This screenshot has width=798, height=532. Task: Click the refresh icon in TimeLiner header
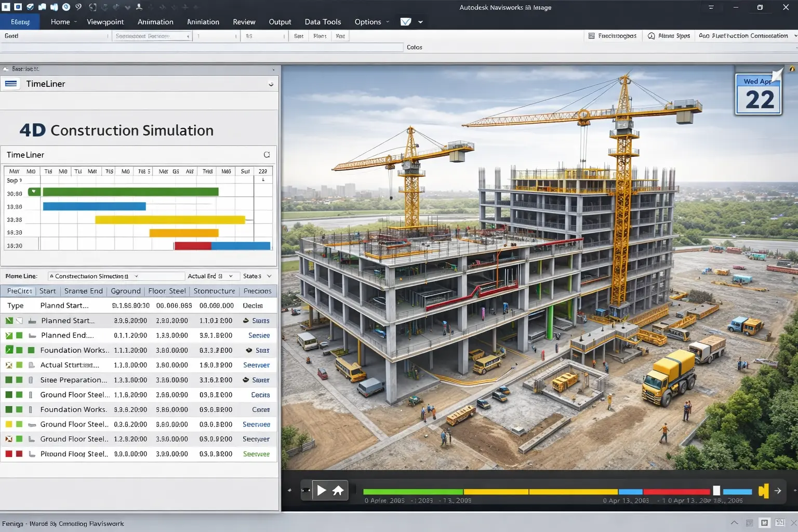(267, 154)
